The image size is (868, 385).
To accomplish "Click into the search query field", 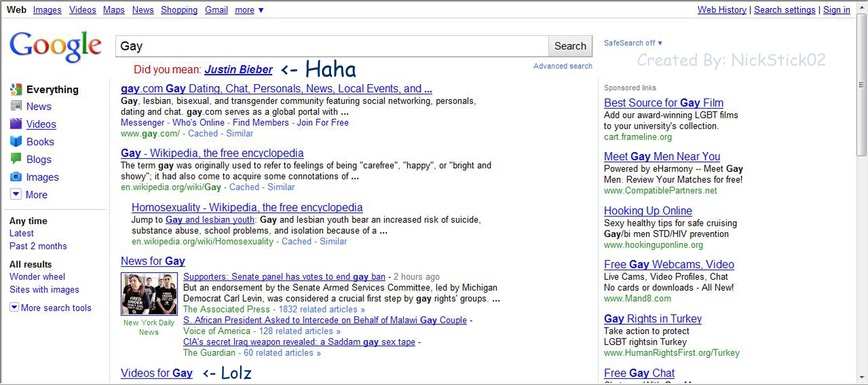I will pyautogui.click(x=332, y=46).
